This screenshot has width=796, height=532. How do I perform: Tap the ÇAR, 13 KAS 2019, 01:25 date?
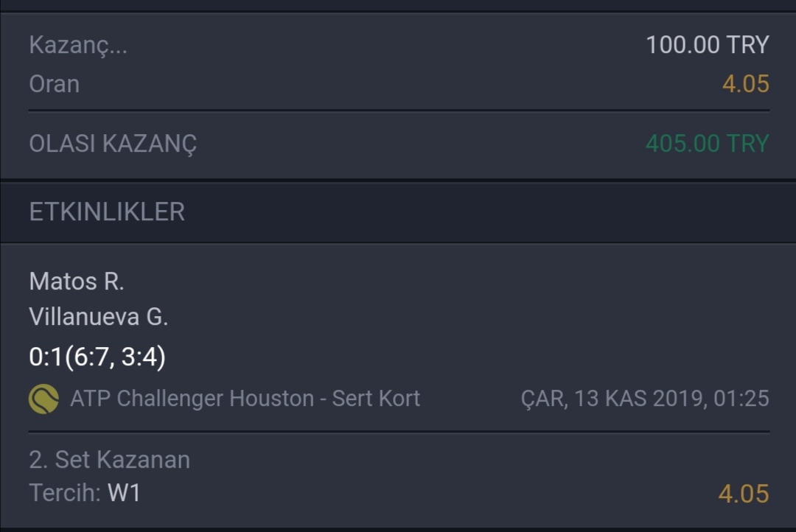point(645,399)
